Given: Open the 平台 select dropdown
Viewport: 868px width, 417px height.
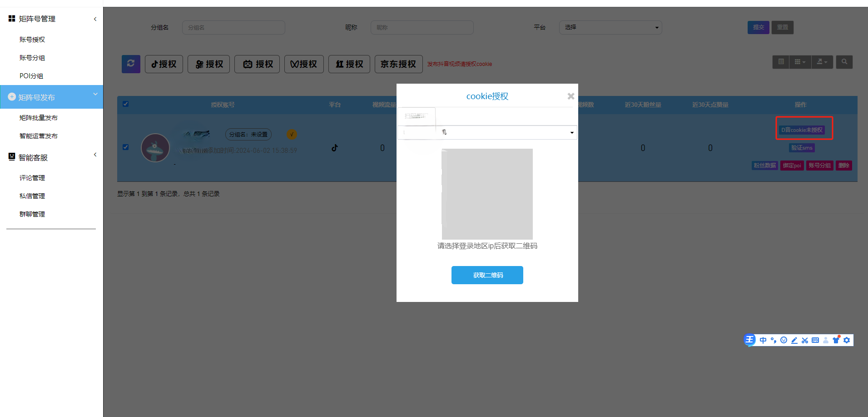Looking at the screenshot, I should [x=610, y=27].
